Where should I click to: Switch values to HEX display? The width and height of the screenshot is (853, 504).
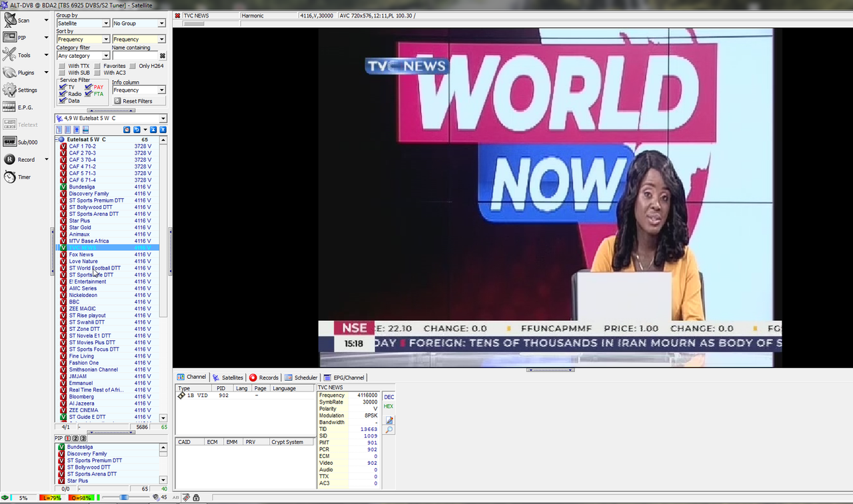coord(389,406)
